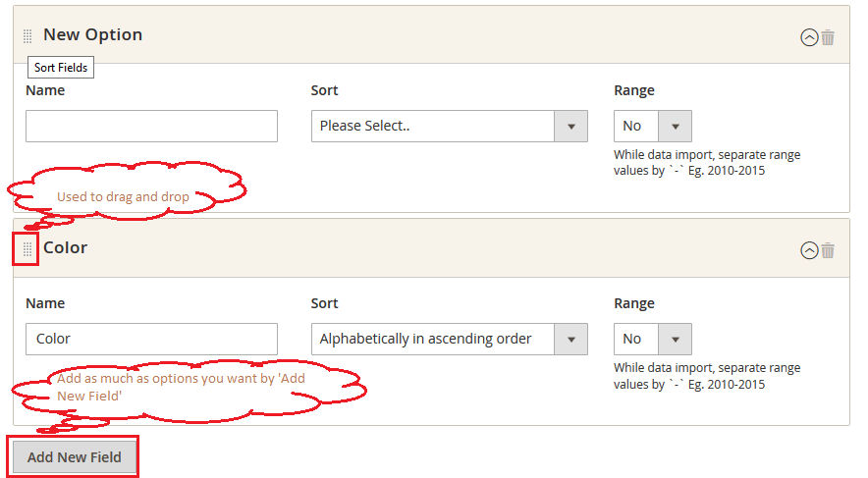Open Sort dropdown set to Alphabetically ascending
Viewport: 868px width, 478px height.
coord(449,339)
